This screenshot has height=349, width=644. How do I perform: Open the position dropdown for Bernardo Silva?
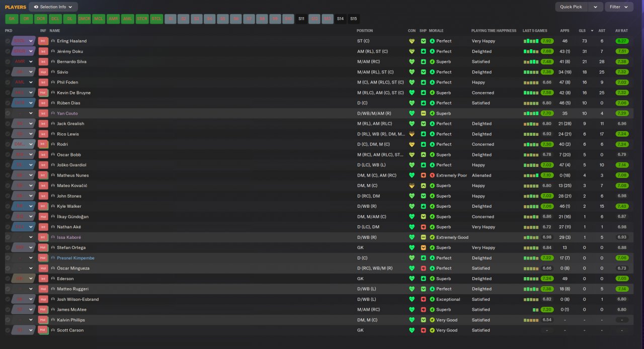[x=31, y=62]
